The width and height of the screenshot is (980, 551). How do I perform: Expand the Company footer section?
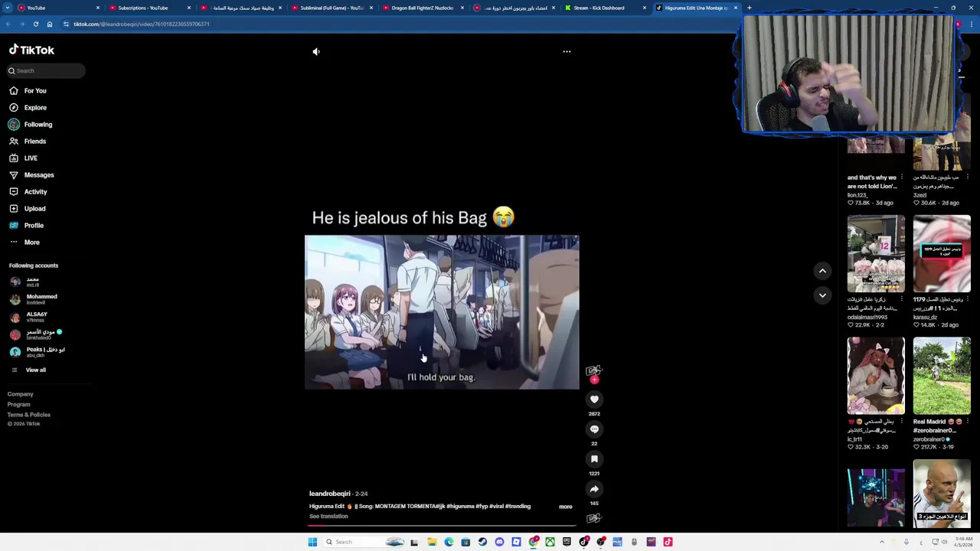point(21,394)
